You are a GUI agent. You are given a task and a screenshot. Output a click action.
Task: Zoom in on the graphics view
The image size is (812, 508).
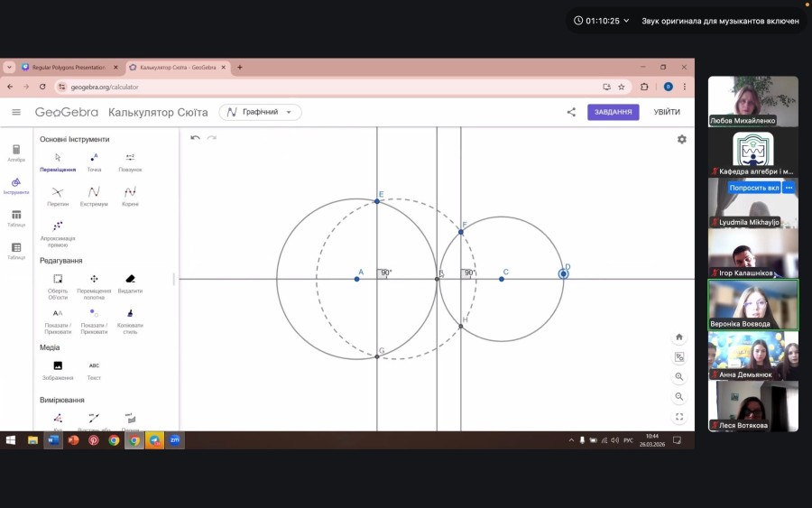click(x=678, y=377)
